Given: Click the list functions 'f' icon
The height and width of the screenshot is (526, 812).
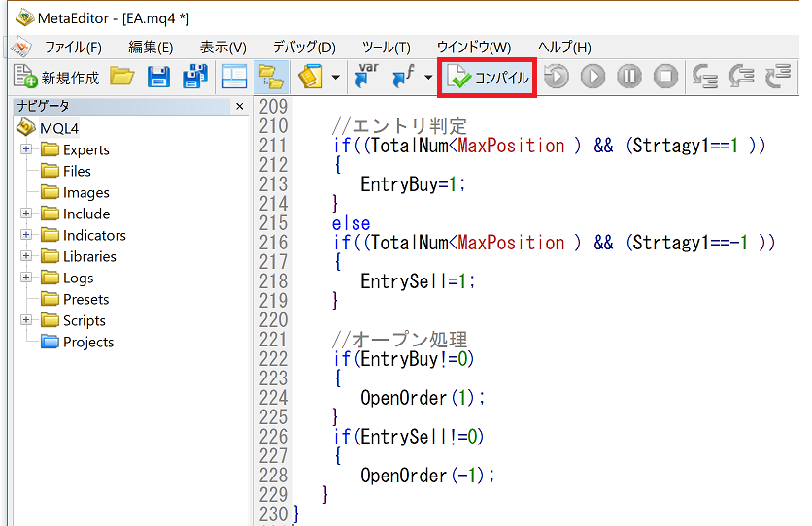Looking at the screenshot, I should click(403, 76).
